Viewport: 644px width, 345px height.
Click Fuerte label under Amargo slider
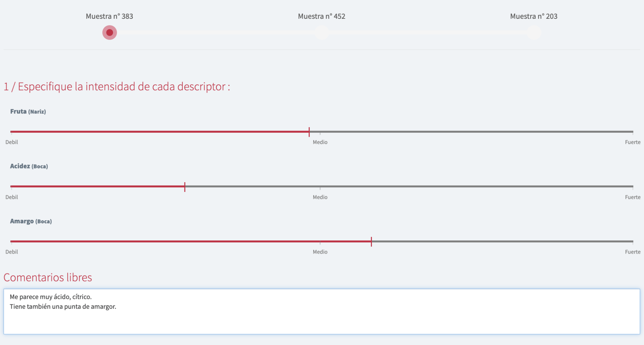tap(632, 252)
